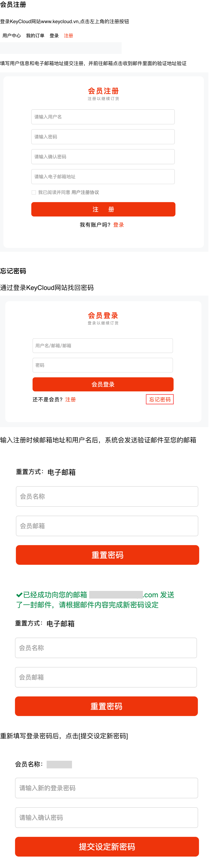
Task: Click the 请输入密码 registration field
Action: pyautogui.click(x=103, y=137)
